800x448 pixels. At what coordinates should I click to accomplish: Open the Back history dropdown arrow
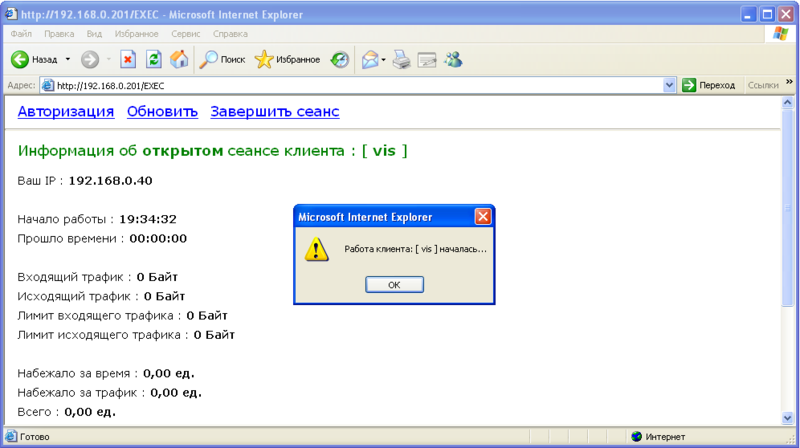click(x=67, y=60)
